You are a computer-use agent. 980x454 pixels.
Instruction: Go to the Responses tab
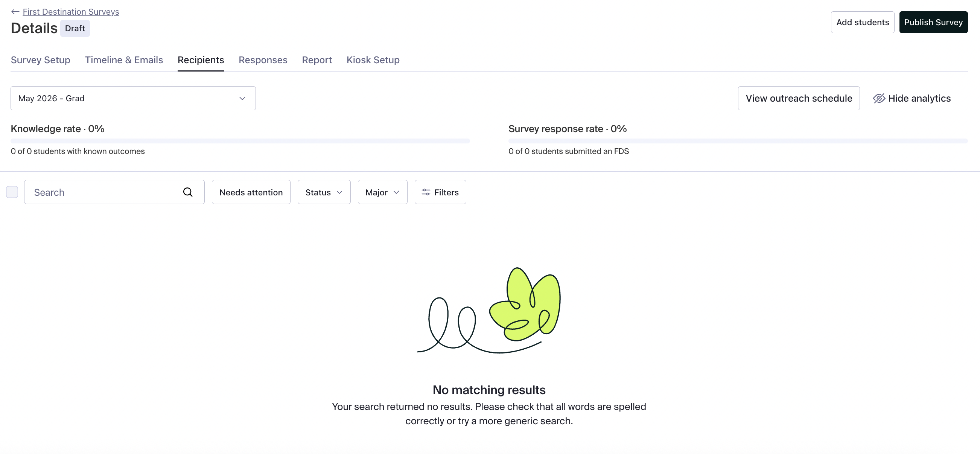263,60
